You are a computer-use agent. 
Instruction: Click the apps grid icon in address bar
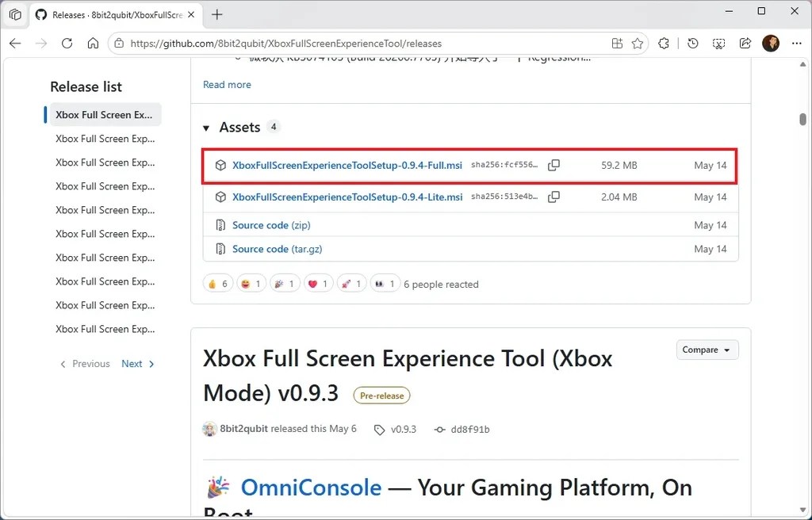pos(617,44)
